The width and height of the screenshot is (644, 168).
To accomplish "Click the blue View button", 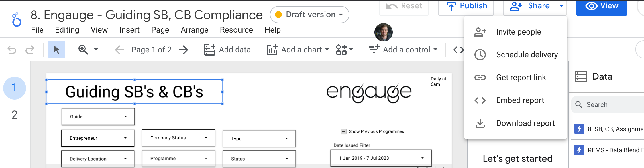I will pos(602,7).
